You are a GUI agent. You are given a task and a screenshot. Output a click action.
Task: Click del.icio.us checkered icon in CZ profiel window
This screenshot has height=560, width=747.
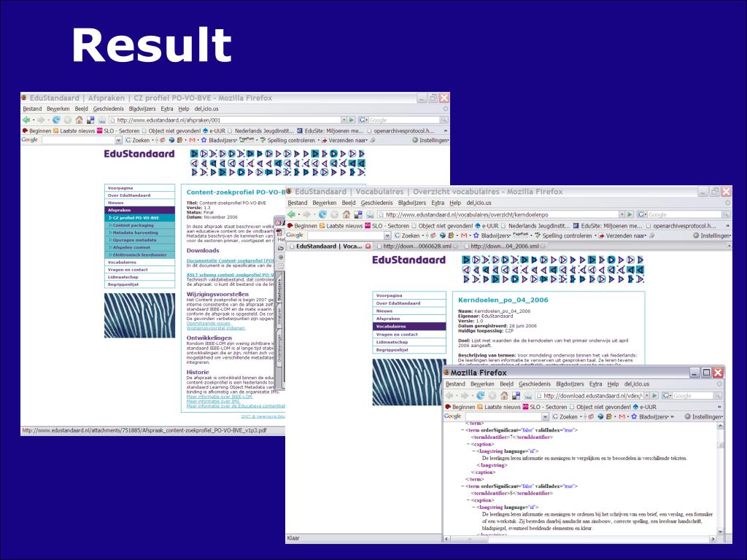(90, 120)
